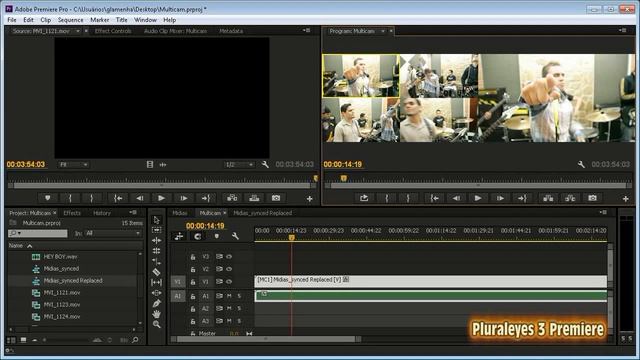This screenshot has width=640, height=360.
Task: Open Source panel flyout menu
Action: point(307,31)
